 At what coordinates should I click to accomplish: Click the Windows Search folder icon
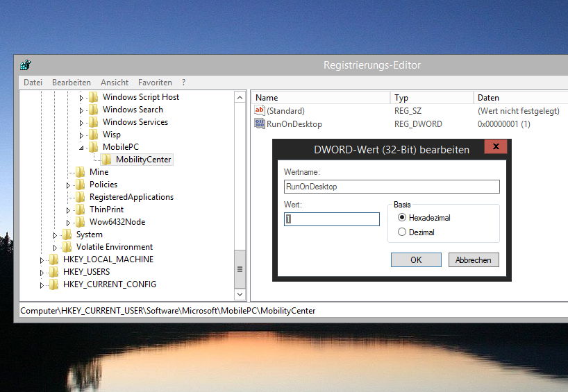tap(94, 110)
